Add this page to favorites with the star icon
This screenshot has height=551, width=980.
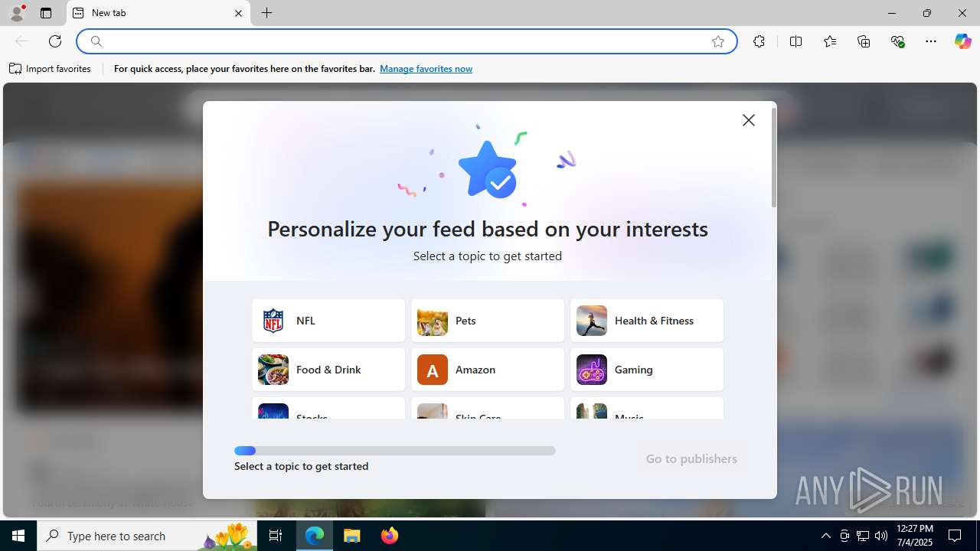(x=718, y=41)
